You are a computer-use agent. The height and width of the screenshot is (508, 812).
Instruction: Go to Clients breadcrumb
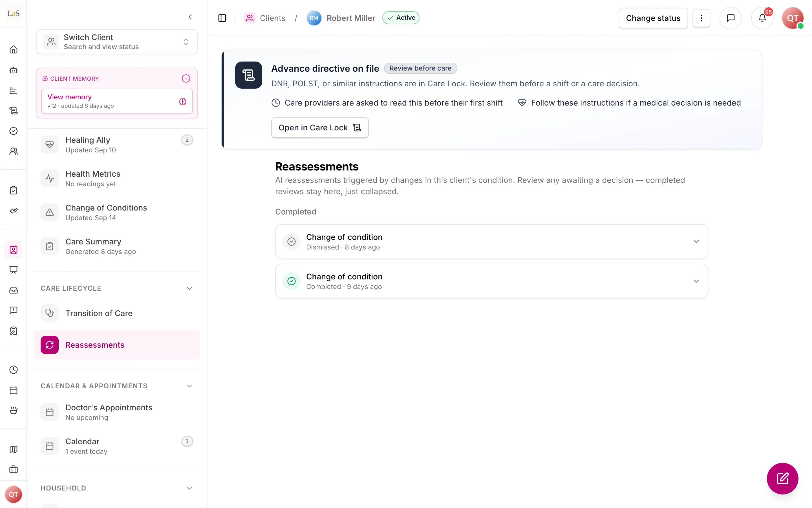(265, 18)
